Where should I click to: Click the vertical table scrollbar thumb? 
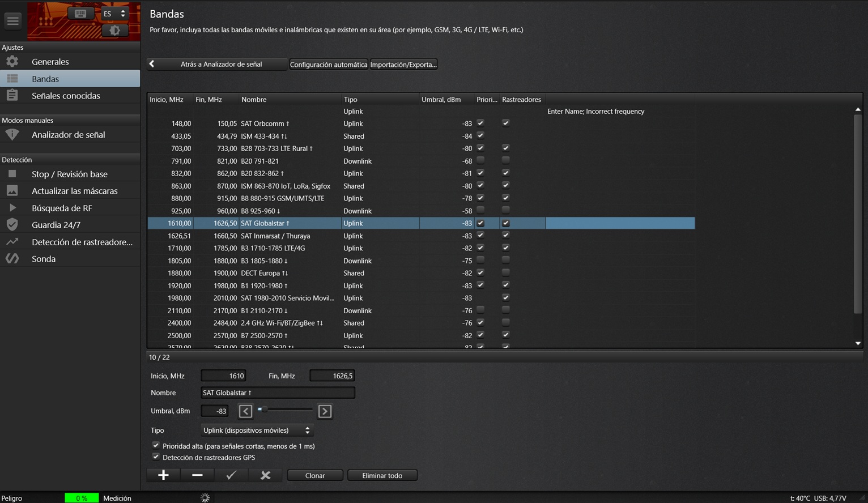pos(858,214)
